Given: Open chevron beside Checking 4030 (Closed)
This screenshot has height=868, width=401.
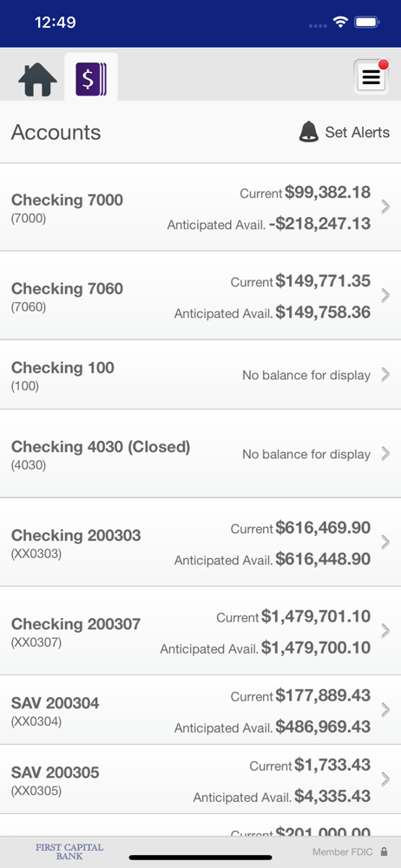Looking at the screenshot, I should [x=385, y=454].
